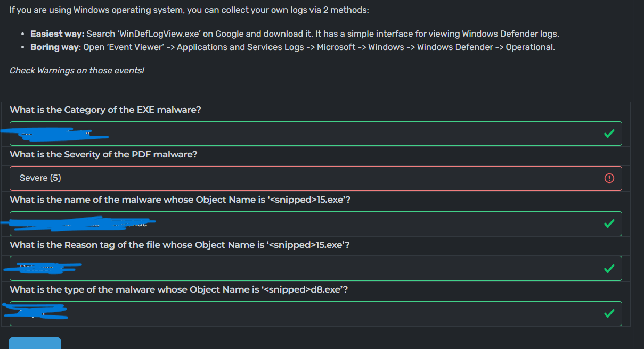
Task: Click the question about malware type for d8.exe
Action: tap(179, 289)
